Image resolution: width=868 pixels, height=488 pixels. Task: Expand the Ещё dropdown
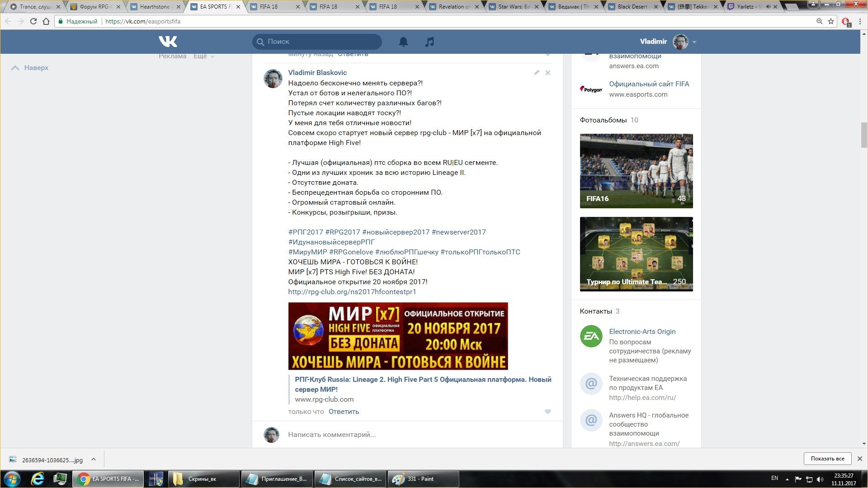point(204,56)
